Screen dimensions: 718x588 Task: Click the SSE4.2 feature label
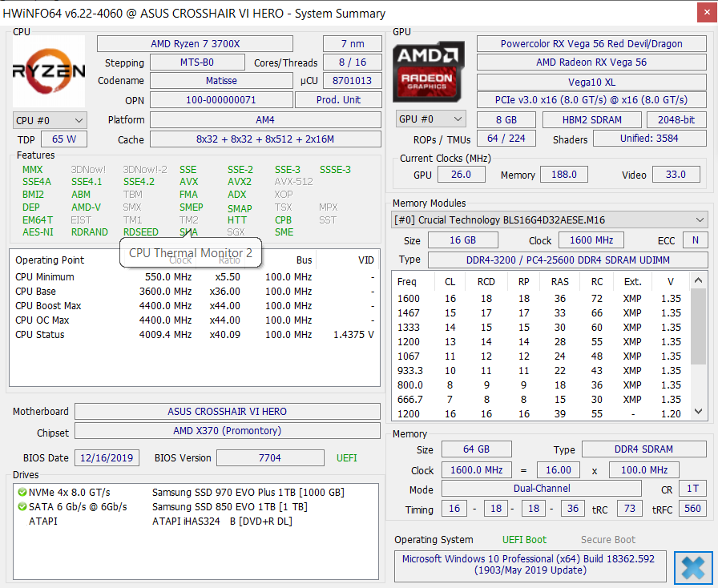[x=139, y=182]
